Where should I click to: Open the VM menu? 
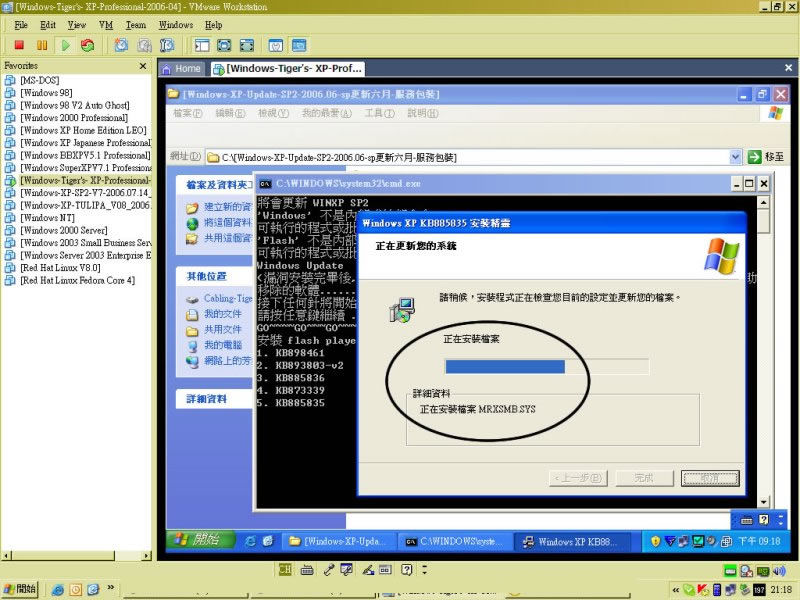click(106, 25)
